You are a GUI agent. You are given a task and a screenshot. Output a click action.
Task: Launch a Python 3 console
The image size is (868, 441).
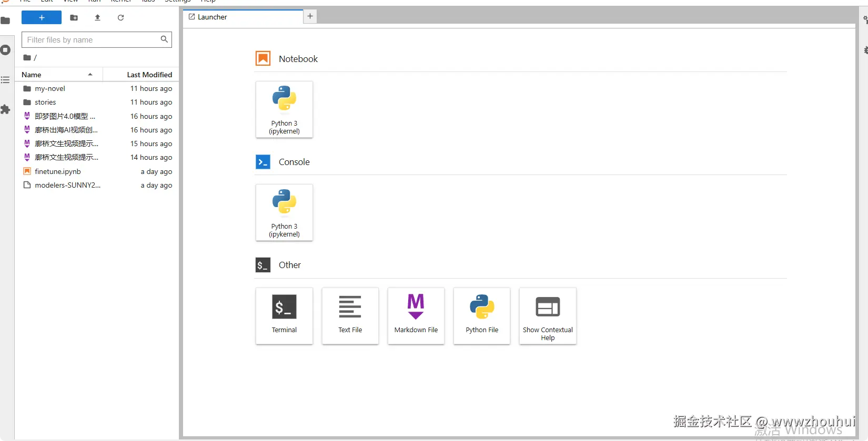coord(284,212)
